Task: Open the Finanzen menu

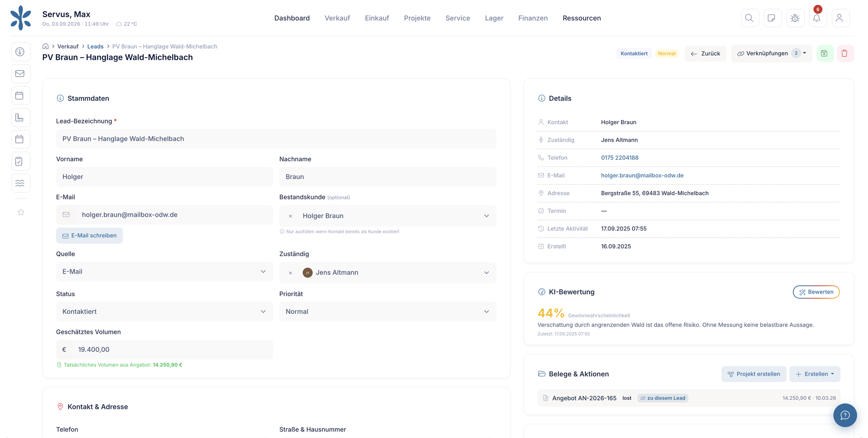Action: 533,18
